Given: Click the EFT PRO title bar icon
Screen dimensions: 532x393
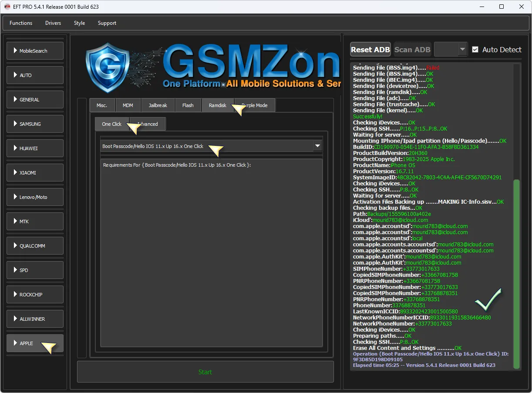Looking at the screenshot, I should tap(7, 7).
